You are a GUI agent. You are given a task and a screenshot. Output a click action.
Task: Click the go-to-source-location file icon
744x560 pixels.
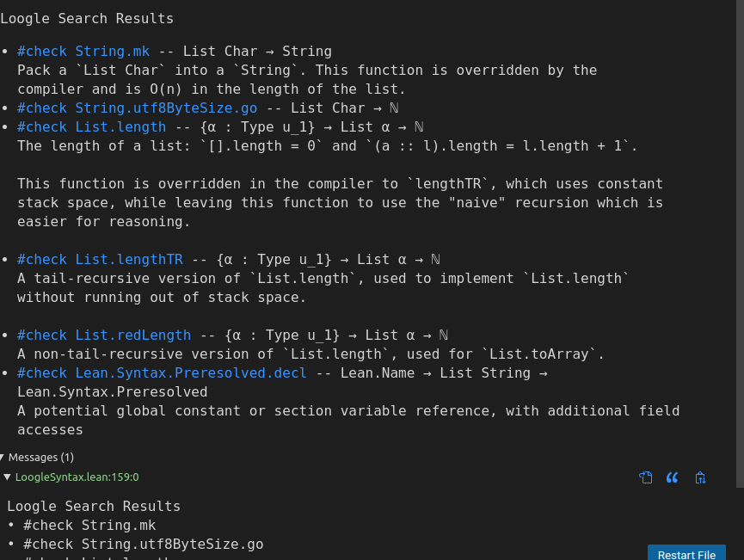point(645,477)
